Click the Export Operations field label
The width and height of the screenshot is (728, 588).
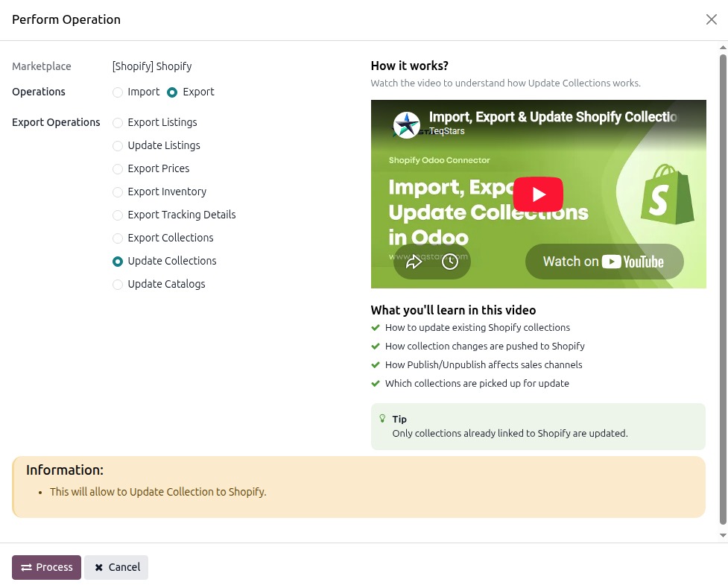(56, 122)
